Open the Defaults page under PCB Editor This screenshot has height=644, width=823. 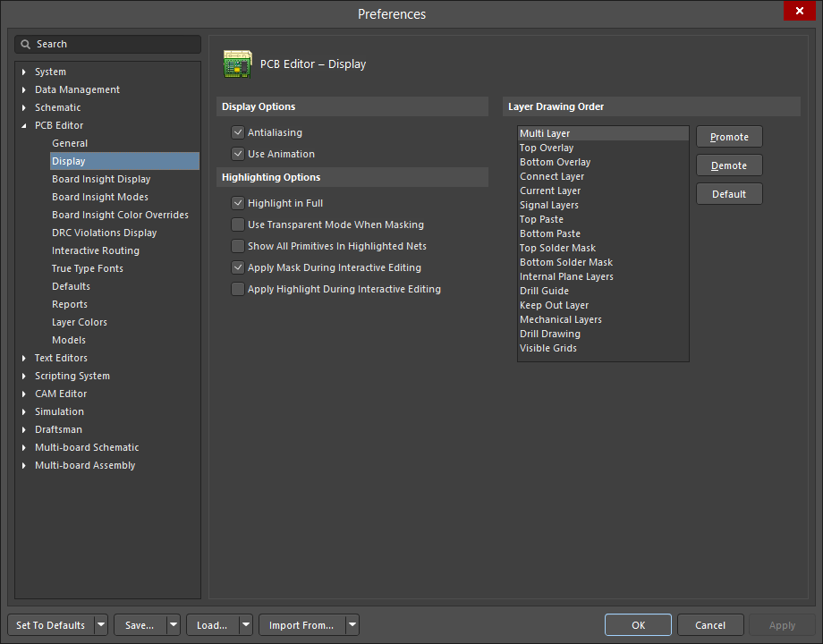point(71,286)
